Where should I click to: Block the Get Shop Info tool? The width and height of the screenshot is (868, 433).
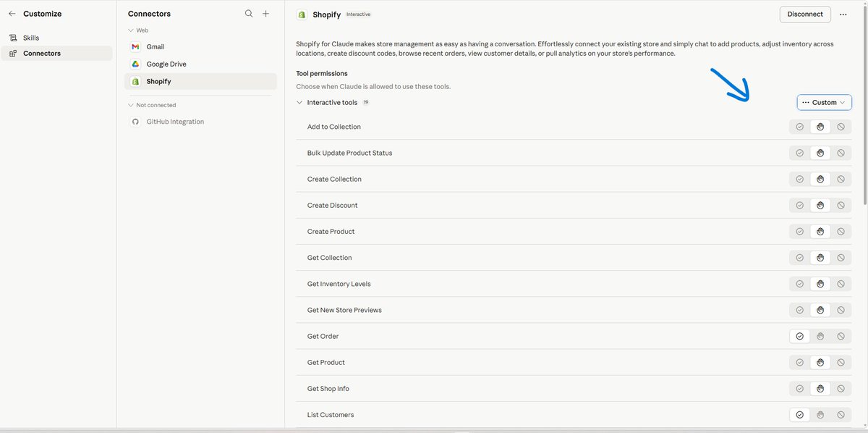tap(841, 389)
